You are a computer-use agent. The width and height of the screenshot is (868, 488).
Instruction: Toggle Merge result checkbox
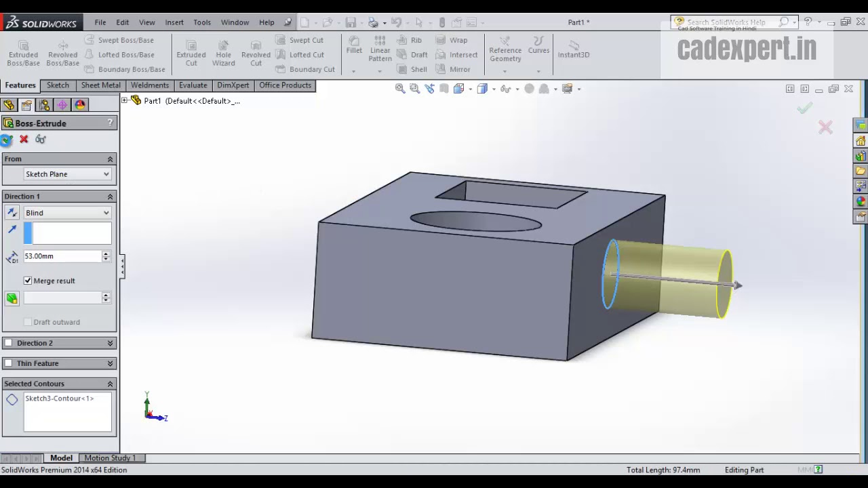[x=28, y=281]
